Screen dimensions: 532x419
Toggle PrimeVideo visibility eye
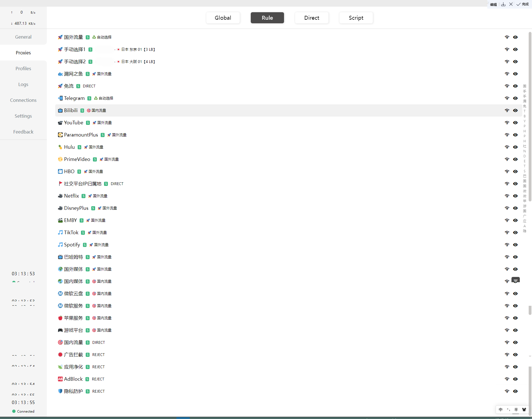pos(515,159)
